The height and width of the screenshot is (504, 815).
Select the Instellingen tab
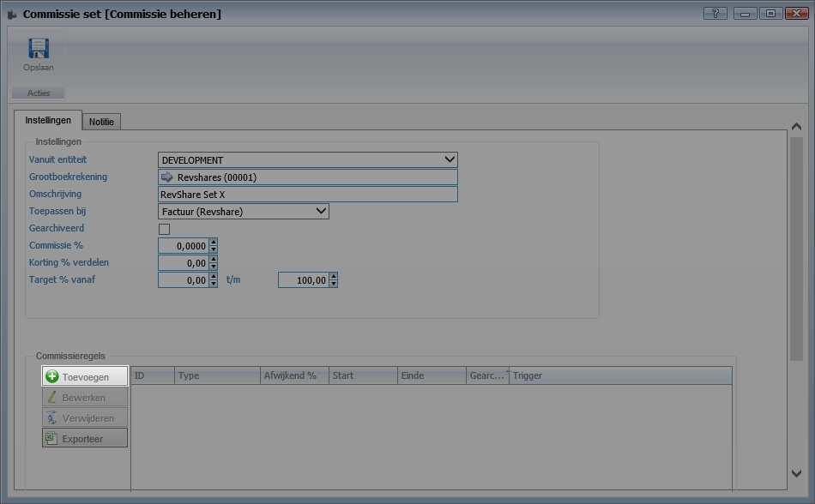tap(48, 121)
